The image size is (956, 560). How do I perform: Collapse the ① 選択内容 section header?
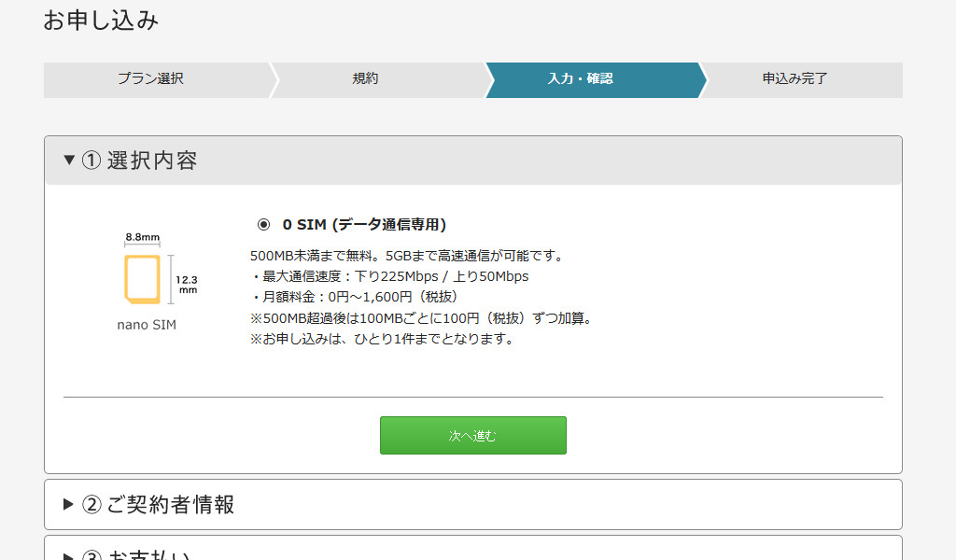coord(473,161)
